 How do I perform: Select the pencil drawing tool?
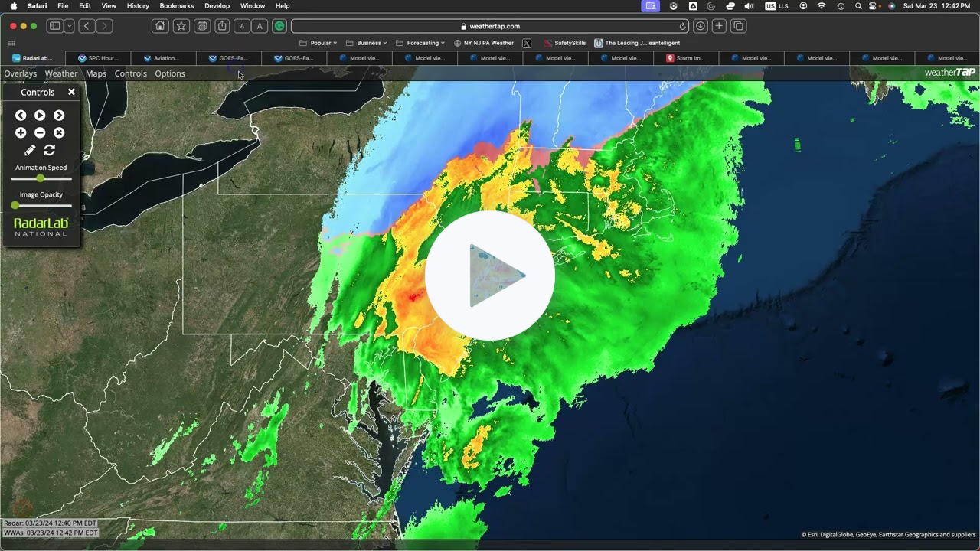pyautogui.click(x=30, y=150)
